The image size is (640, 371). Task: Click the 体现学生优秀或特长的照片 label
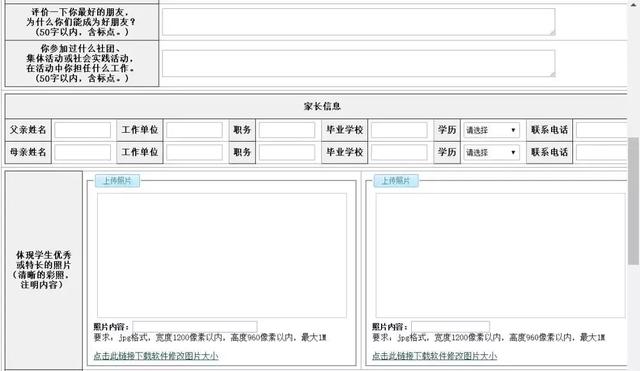[x=43, y=270]
